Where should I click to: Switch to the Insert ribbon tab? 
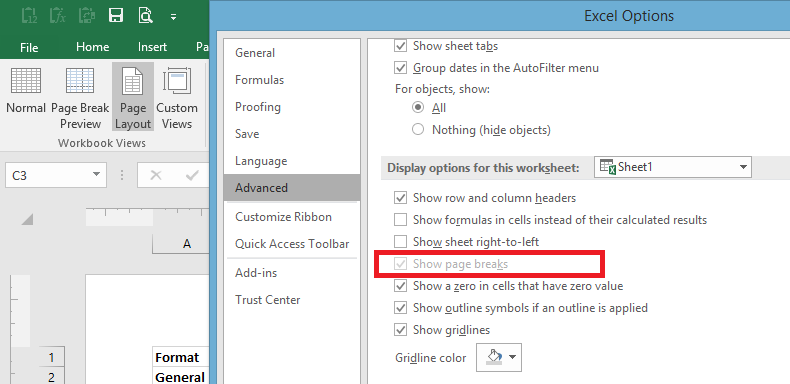pyautogui.click(x=152, y=47)
